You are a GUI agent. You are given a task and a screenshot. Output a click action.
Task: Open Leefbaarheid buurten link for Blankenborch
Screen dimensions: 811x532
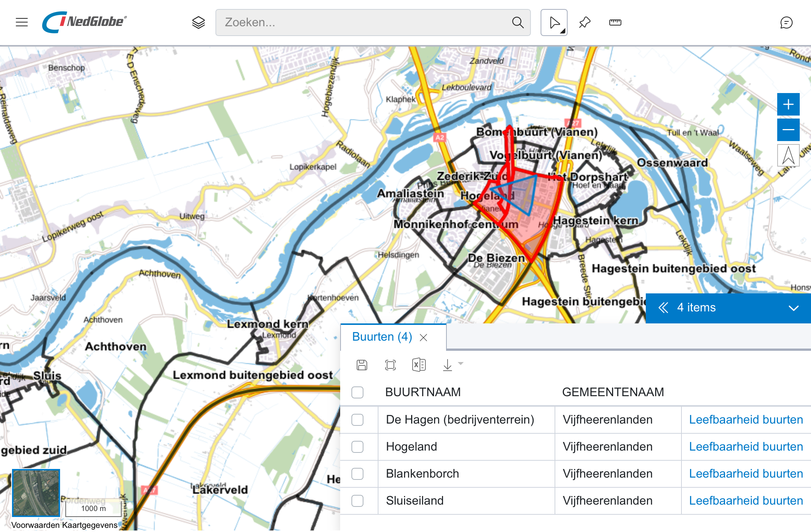click(746, 474)
